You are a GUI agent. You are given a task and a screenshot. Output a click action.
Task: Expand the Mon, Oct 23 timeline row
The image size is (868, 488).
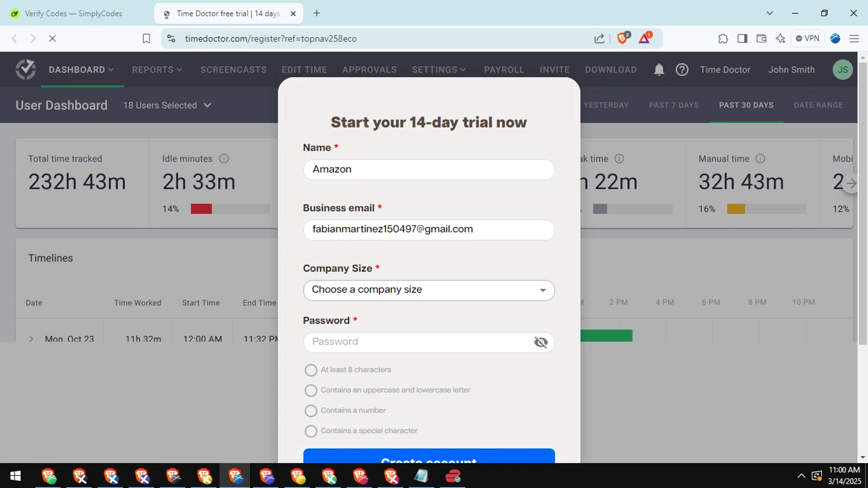[x=31, y=339]
